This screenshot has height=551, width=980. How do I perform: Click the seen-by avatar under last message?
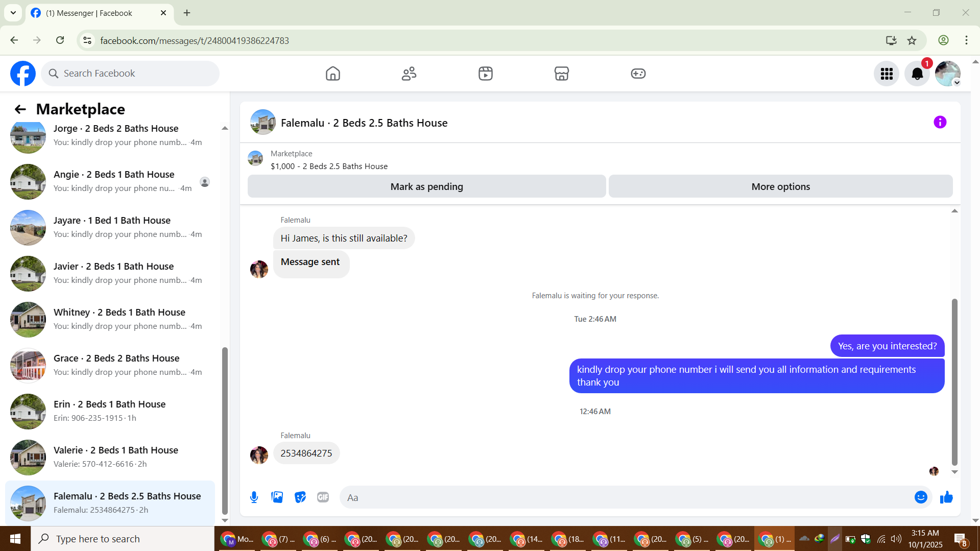(934, 471)
